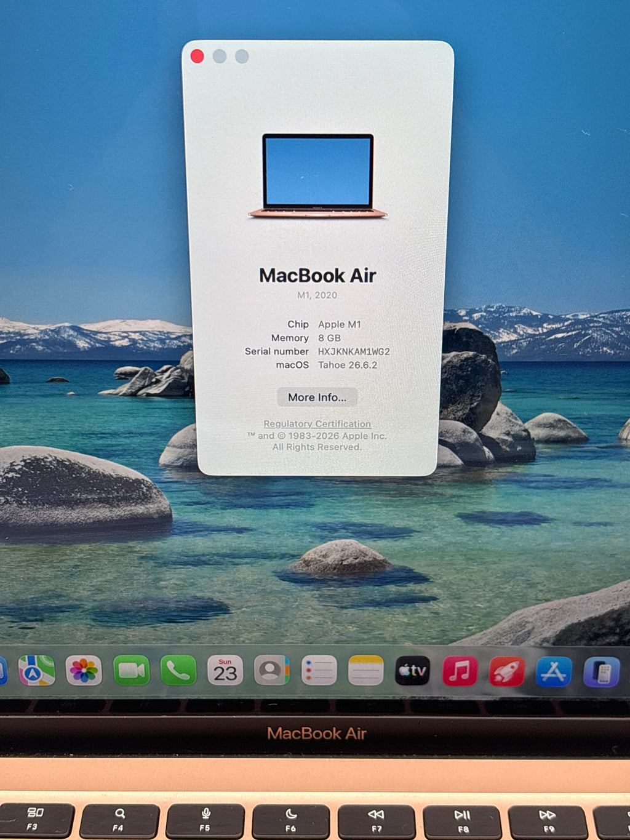The image size is (630, 840).
Task: Click the M1, 2020 model subtitle
Action: pyautogui.click(x=317, y=295)
